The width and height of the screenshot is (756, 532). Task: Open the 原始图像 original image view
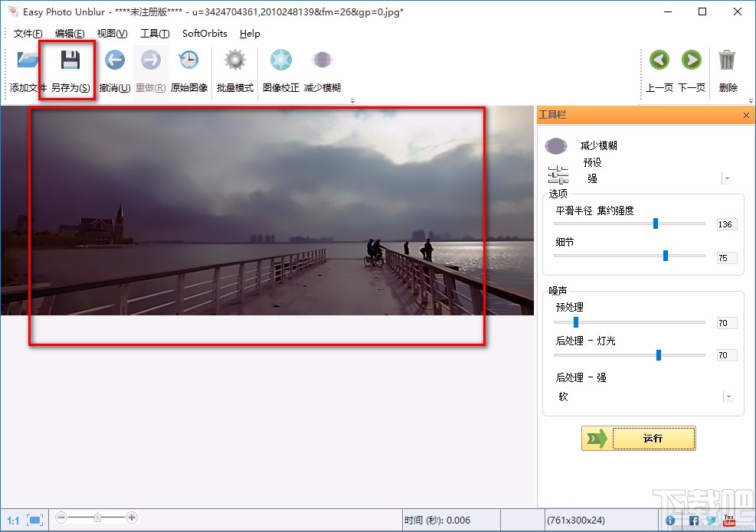coord(188,60)
